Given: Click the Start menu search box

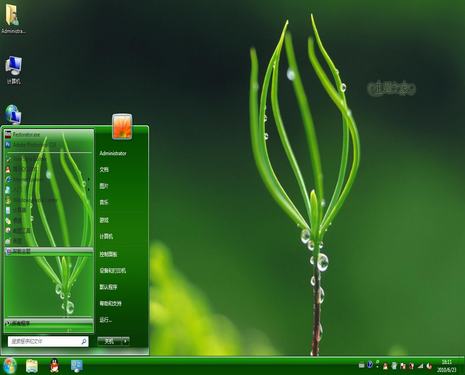Looking at the screenshot, I should click(48, 341).
